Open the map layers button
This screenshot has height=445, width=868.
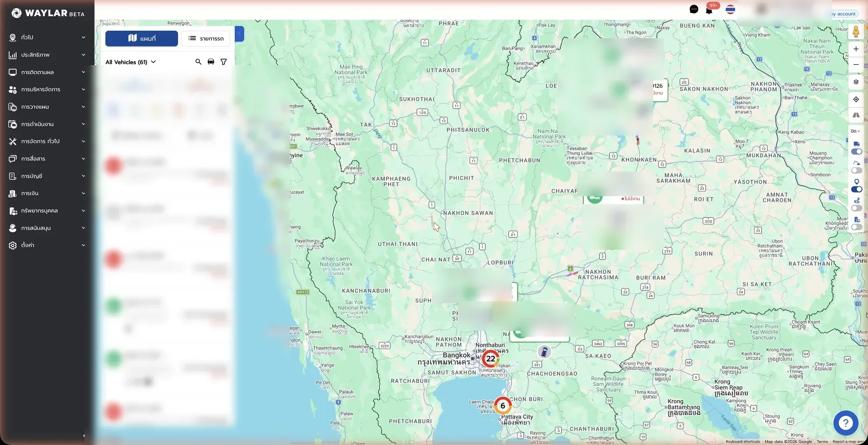(856, 82)
